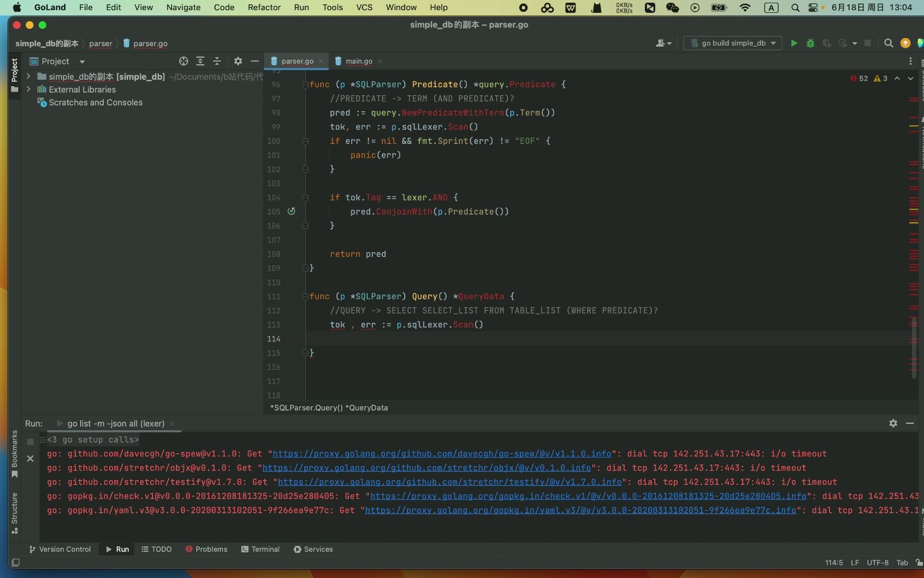Open Spotlight search in macOS menu bar
Viewport: 924px width, 578px height.
tap(795, 7)
